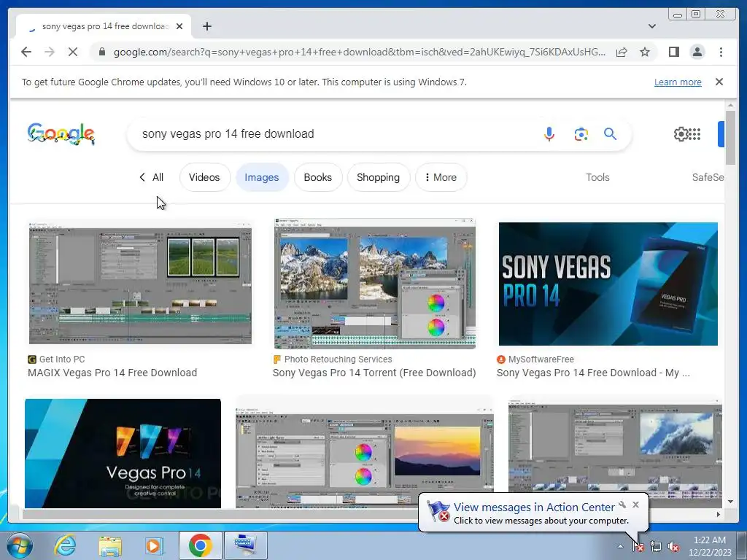The image size is (747, 560).
Task: Open Chrome side panel
Action: point(673,52)
